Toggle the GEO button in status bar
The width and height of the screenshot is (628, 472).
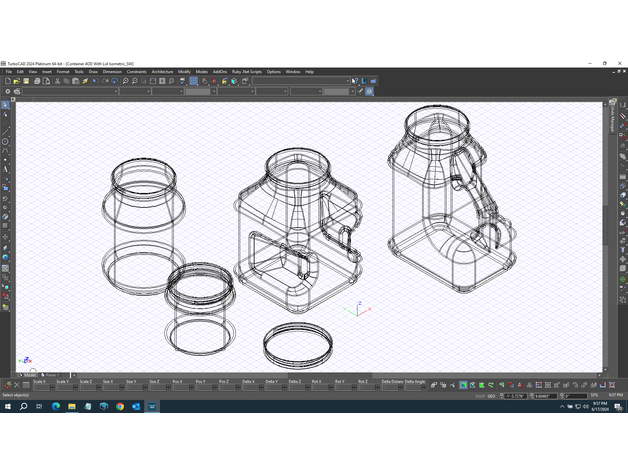click(x=491, y=396)
